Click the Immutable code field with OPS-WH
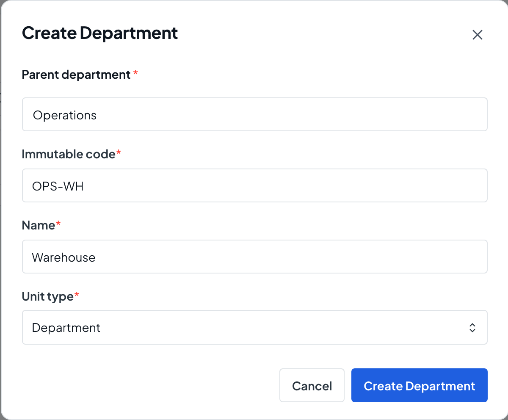The height and width of the screenshot is (420, 508). (254, 185)
